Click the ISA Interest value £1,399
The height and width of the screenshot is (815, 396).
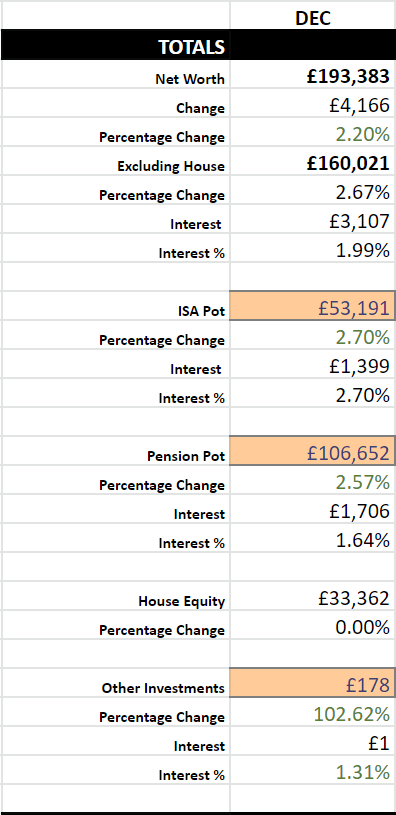pos(313,365)
